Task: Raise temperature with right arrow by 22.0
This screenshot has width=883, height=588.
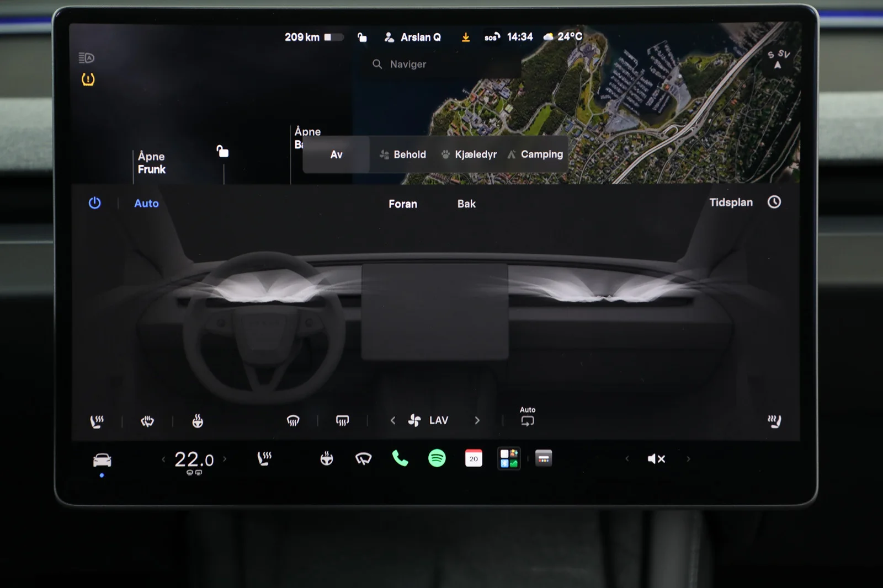Action: point(225,459)
